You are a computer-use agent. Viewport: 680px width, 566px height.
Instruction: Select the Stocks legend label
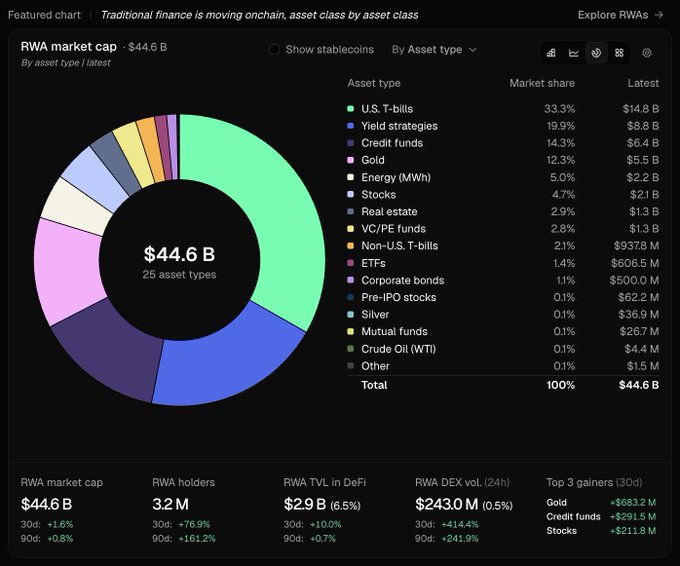pos(379,194)
